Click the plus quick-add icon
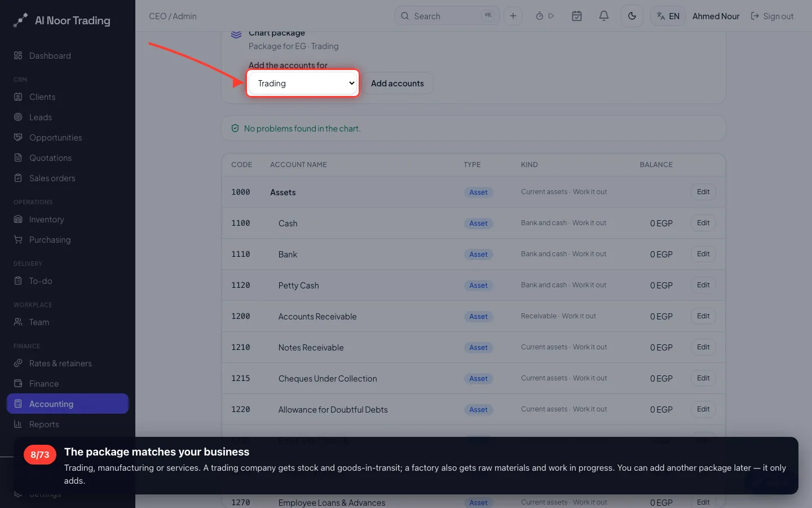 (513, 16)
